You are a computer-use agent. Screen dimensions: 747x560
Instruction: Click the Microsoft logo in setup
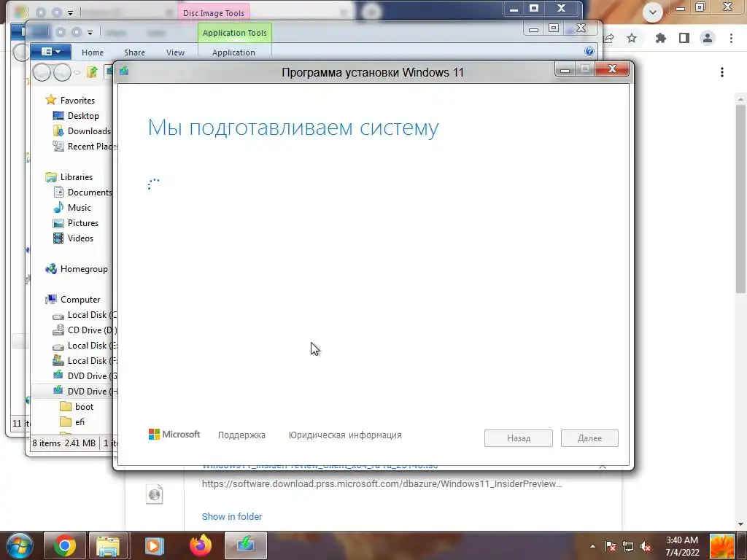[174, 435]
